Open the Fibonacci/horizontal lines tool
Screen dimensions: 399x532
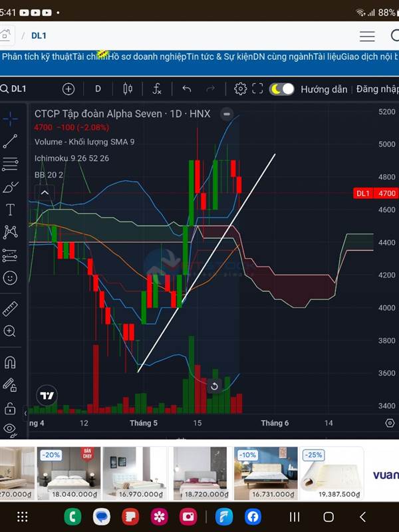[x=10, y=164]
